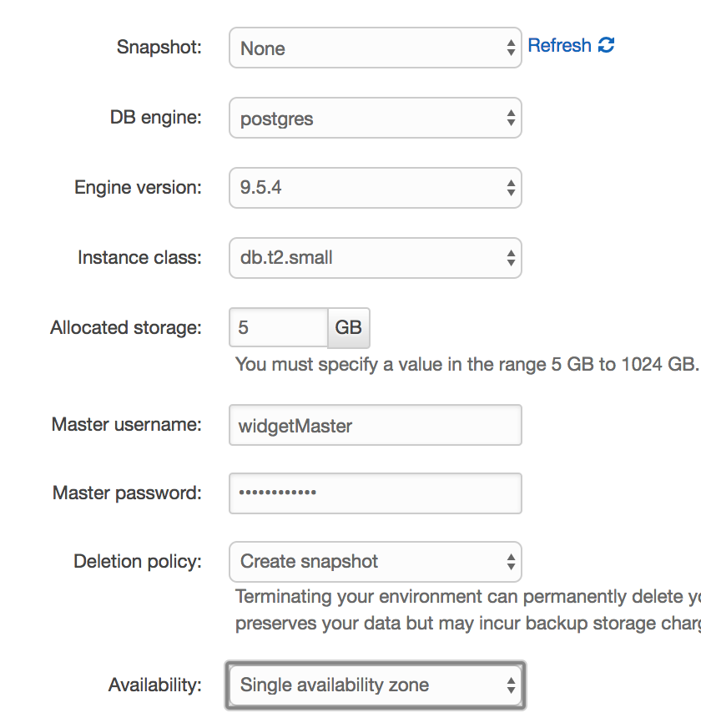Click the circular refresh arrows icon

click(607, 46)
